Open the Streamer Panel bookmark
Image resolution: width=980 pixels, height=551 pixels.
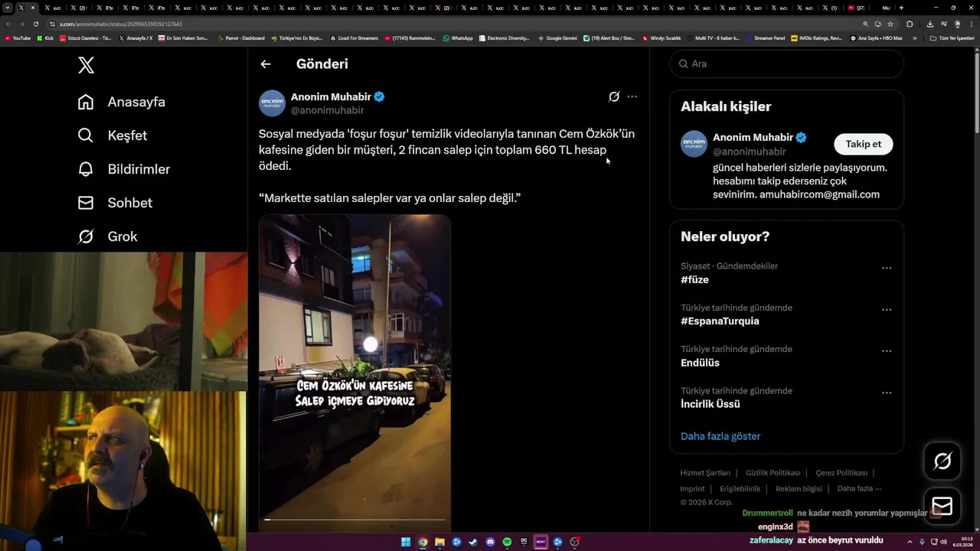click(x=765, y=37)
